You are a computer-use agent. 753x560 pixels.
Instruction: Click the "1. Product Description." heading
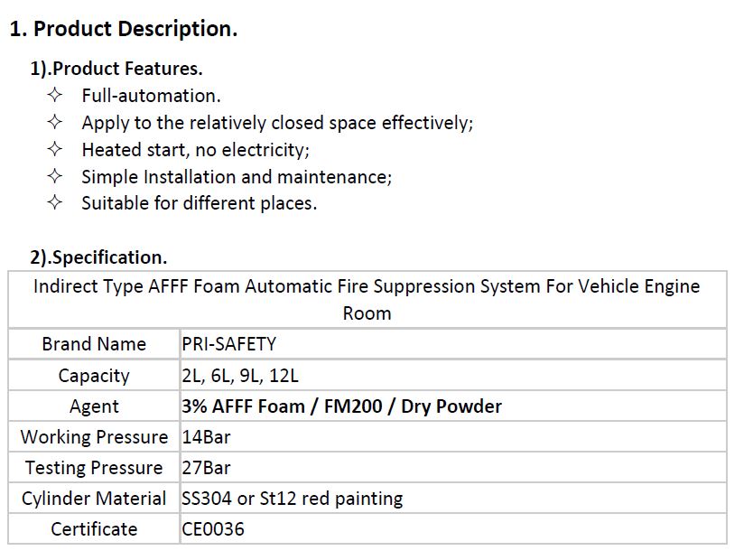124,29
